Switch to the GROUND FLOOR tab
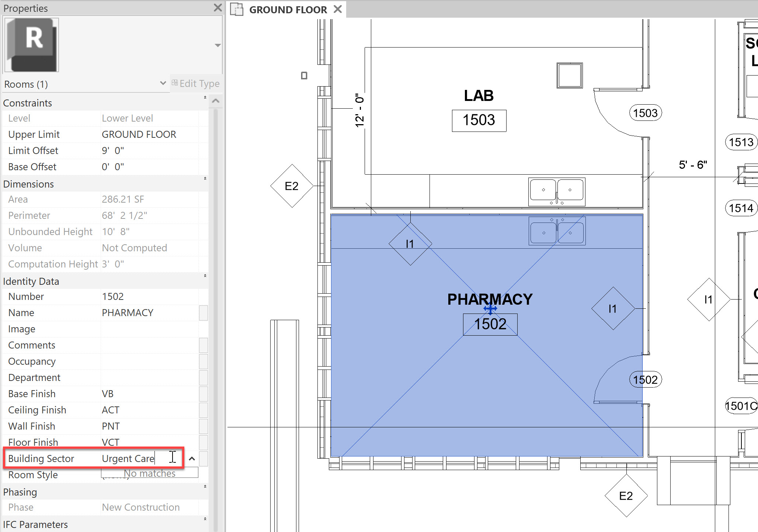This screenshot has width=758, height=532. (288, 10)
